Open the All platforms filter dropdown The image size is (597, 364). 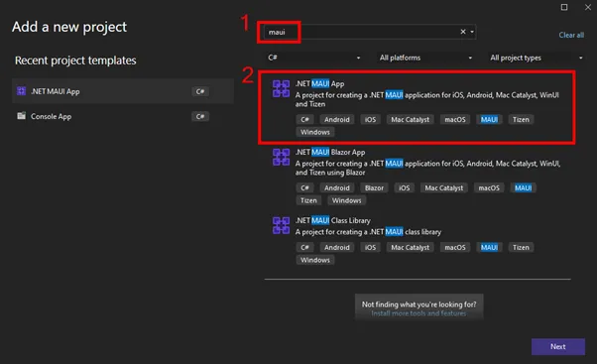424,58
